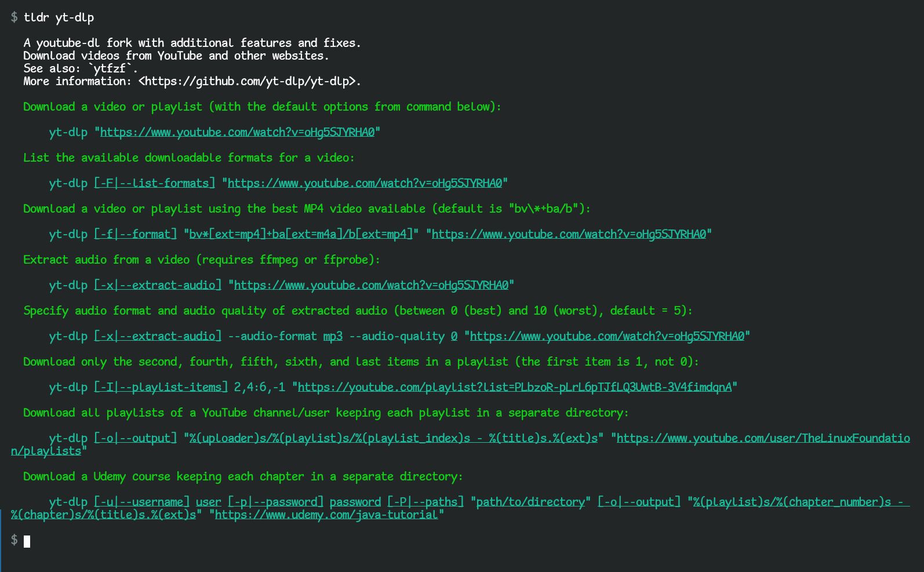The image size is (924, 572).
Task: Click the -I|--playlist-items option
Action: pyautogui.click(x=161, y=387)
